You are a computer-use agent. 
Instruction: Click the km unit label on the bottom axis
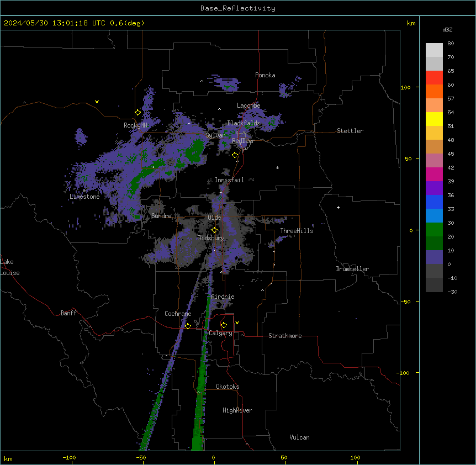tap(8, 459)
